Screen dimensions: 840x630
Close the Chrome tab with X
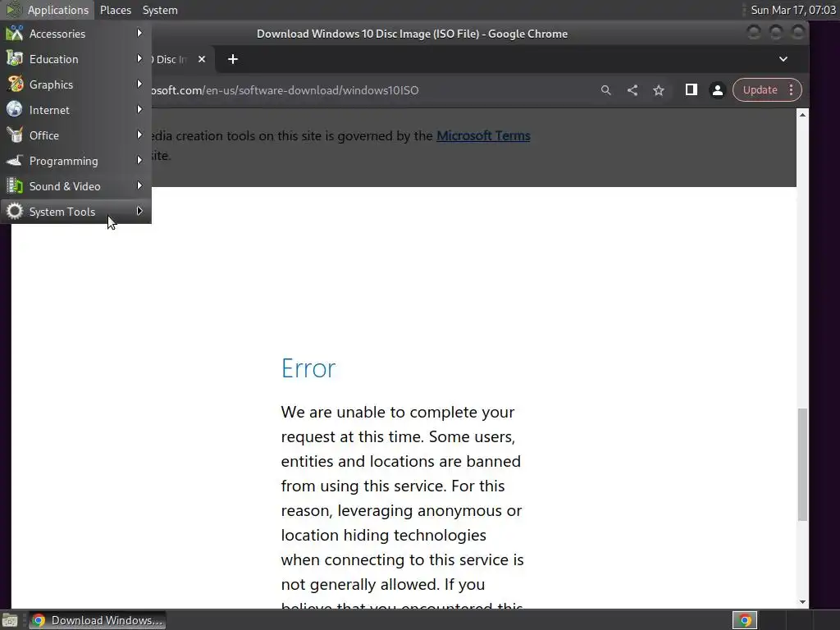tap(202, 59)
